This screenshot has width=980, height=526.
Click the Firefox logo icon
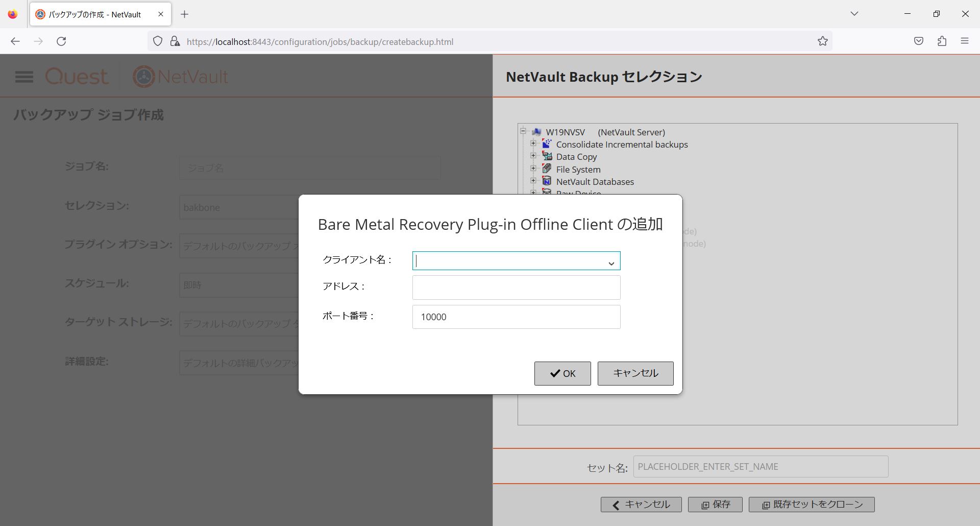13,14
